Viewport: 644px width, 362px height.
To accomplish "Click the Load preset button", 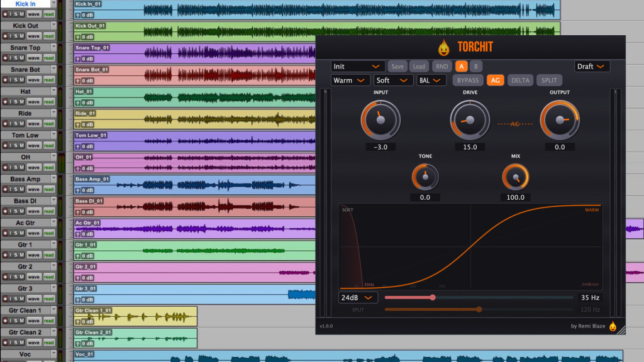I will point(419,67).
